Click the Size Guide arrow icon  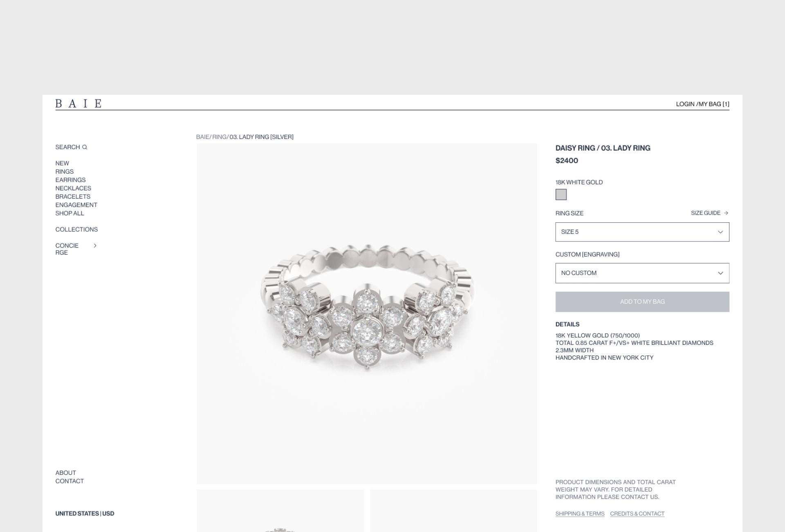click(726, 213)
